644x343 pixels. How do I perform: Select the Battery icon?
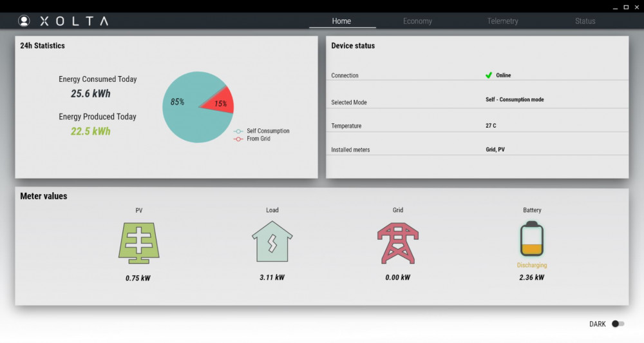click(x=532, y=239)
